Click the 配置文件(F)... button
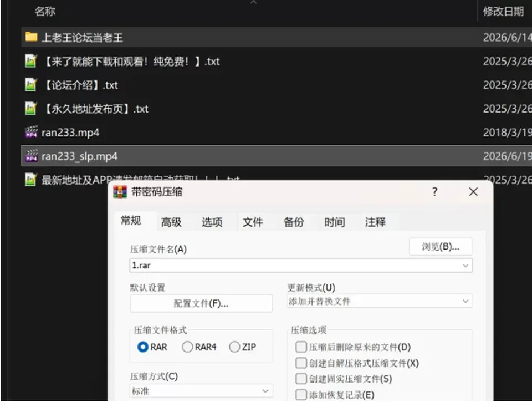Image resolution: width=532 pixels, height=402 pixels. click(x=201, y=303)
